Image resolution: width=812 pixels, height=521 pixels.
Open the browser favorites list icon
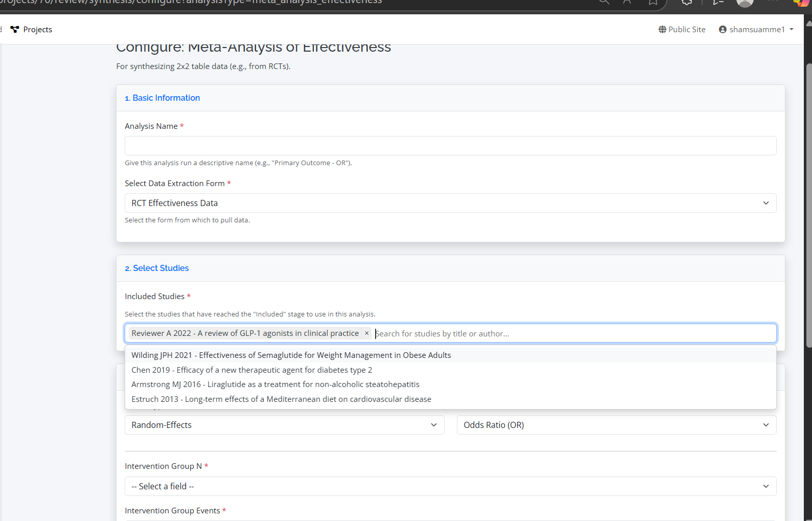pyautogui.click(x=718, y=2)
